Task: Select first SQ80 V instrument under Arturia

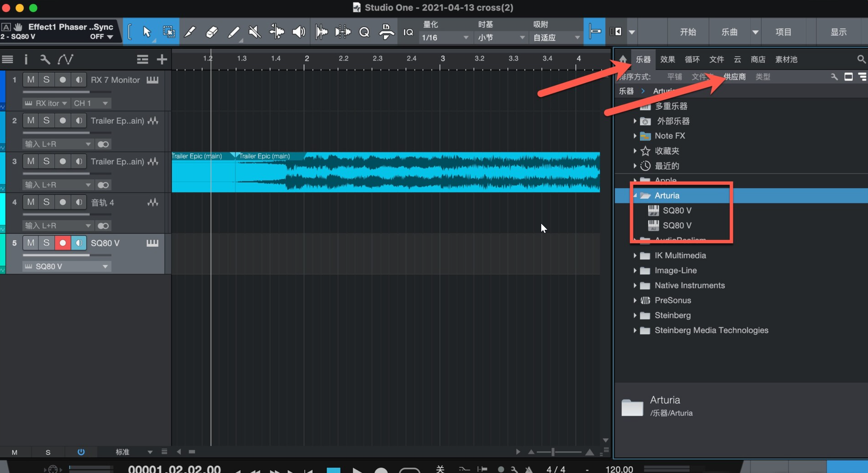Action: (x=677, y=210)
